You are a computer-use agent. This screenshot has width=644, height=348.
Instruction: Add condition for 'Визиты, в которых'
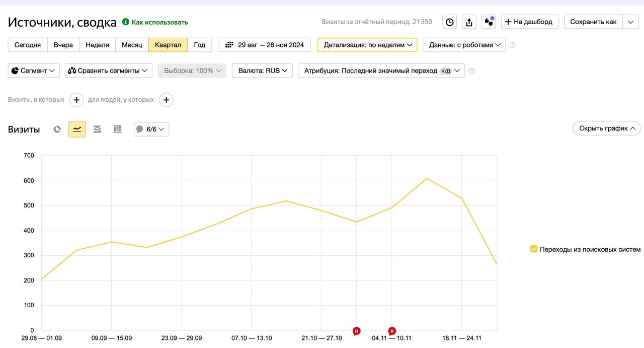pyautogui.click(x=76, y=100)
